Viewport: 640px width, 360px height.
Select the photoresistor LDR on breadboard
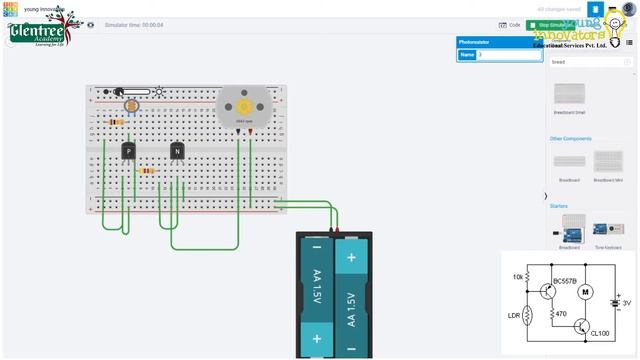(x=131, y=107)
